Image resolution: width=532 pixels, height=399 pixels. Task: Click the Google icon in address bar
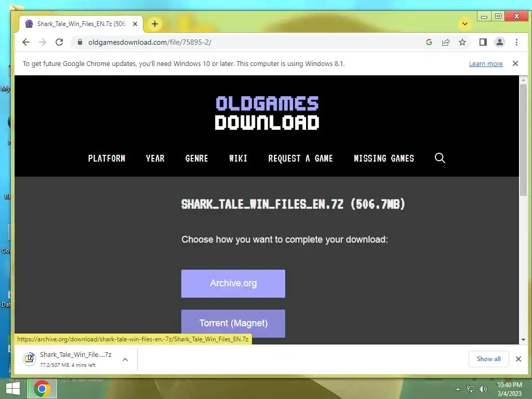(429, 42)
